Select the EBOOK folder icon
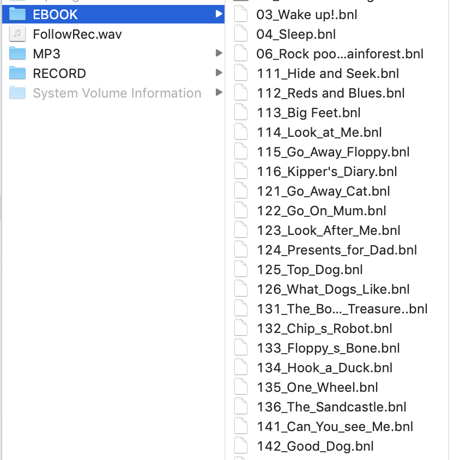Viewport: 460px width, 460px height. [x=17, y=14]
